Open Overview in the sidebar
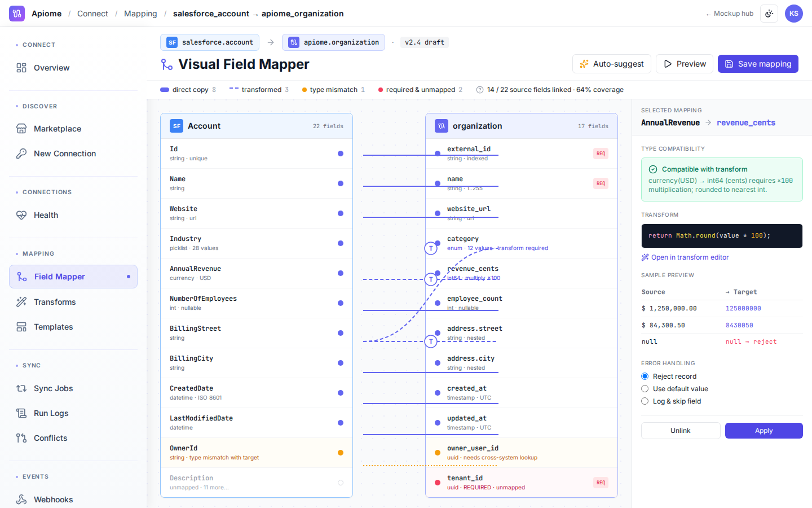The image size is (812, 508). pyautogui.click(x=73, y=68)
